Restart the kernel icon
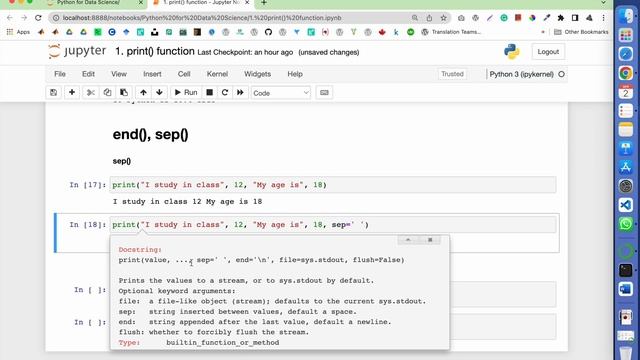Screen dimensions: 640x360 pyautogui.click(x=225, y=93)
